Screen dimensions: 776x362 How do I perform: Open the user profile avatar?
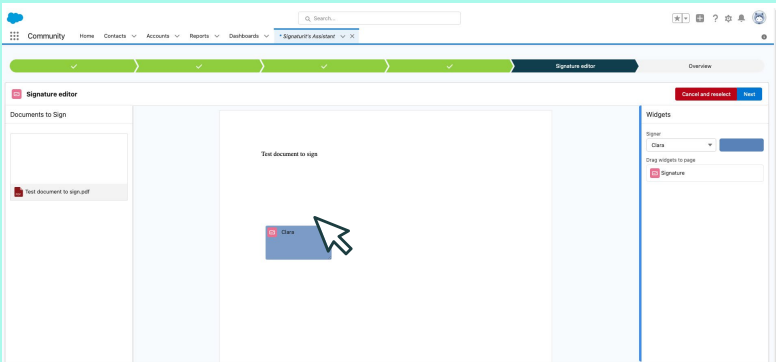click(x=759, y=18)
